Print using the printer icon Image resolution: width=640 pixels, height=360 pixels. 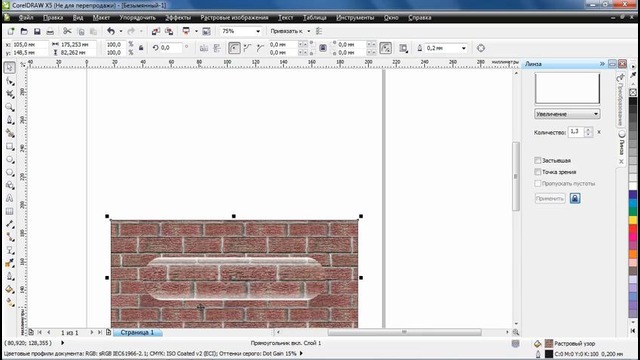coord(50,31)
